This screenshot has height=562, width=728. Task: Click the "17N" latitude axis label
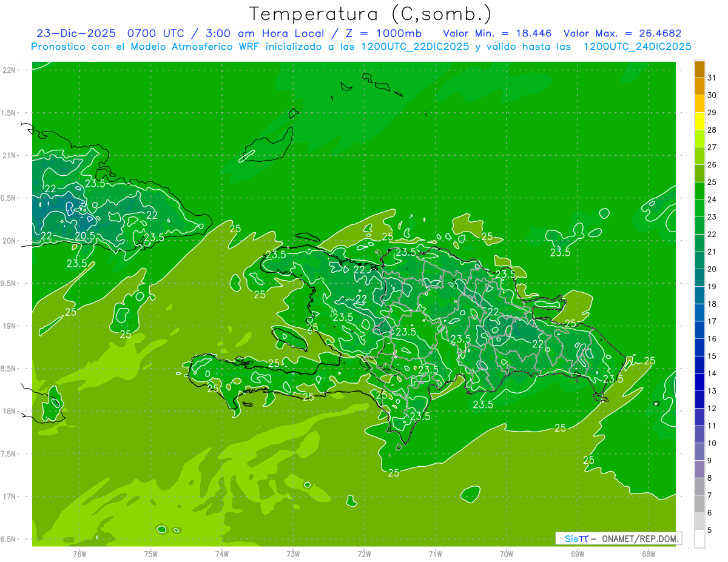10,497
